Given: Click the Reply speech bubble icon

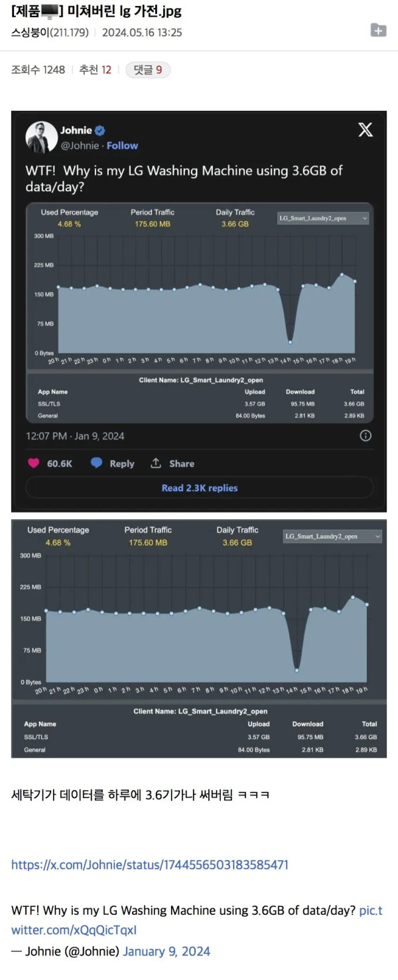Looking at the screenshot, I should tap(97, 463).
